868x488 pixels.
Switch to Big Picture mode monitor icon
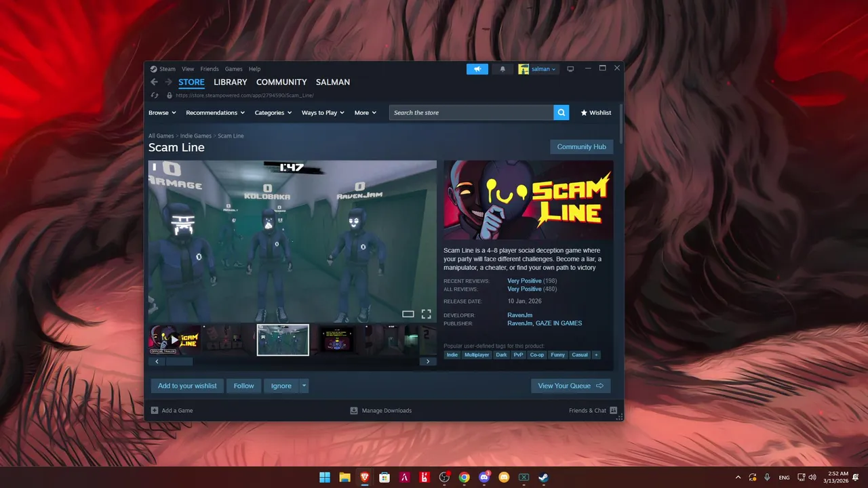(x=570, y=69)
